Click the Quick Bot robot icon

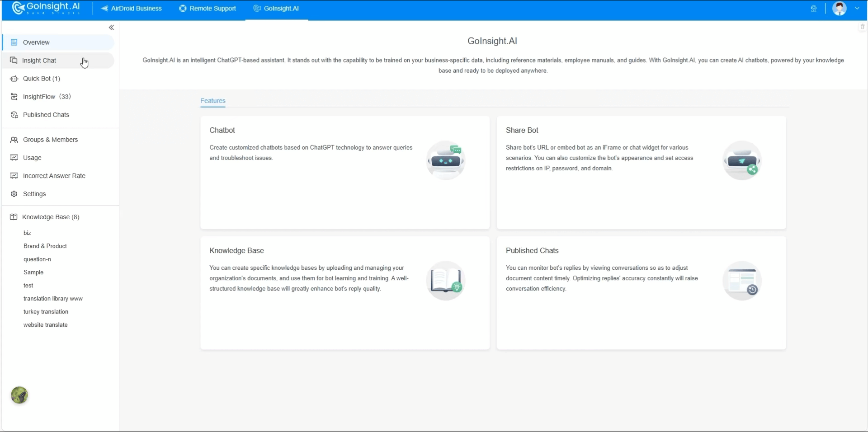14,79
